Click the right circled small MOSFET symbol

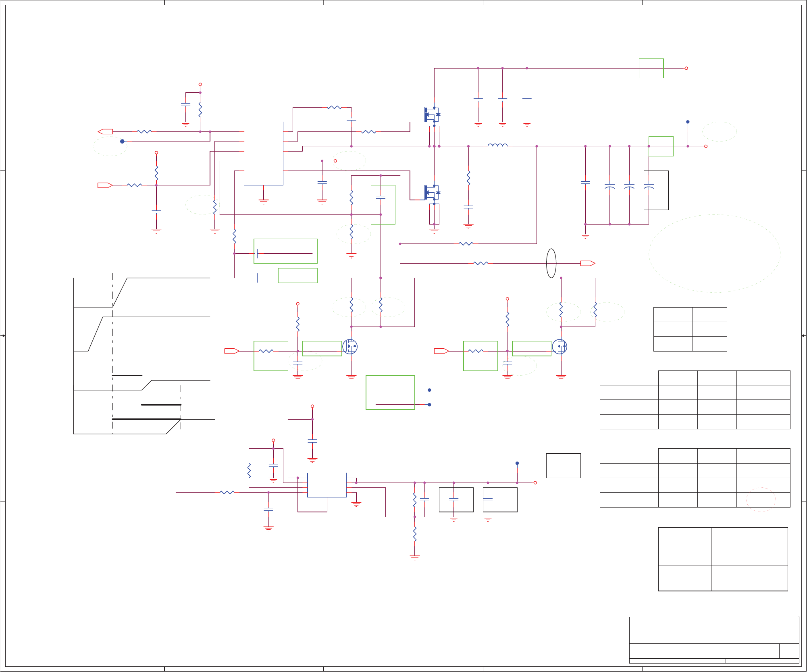[559, 347]
